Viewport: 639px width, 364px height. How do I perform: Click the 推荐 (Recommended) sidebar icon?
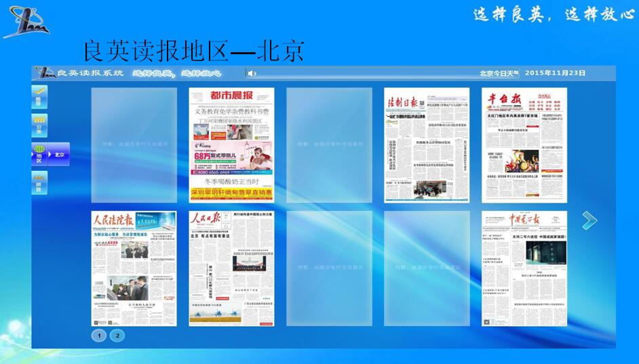(40, 97)
